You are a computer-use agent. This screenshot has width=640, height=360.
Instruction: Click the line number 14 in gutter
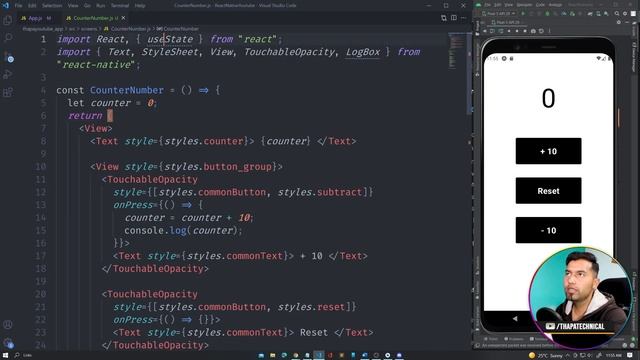pyautogui.click(x=40, y=218)
